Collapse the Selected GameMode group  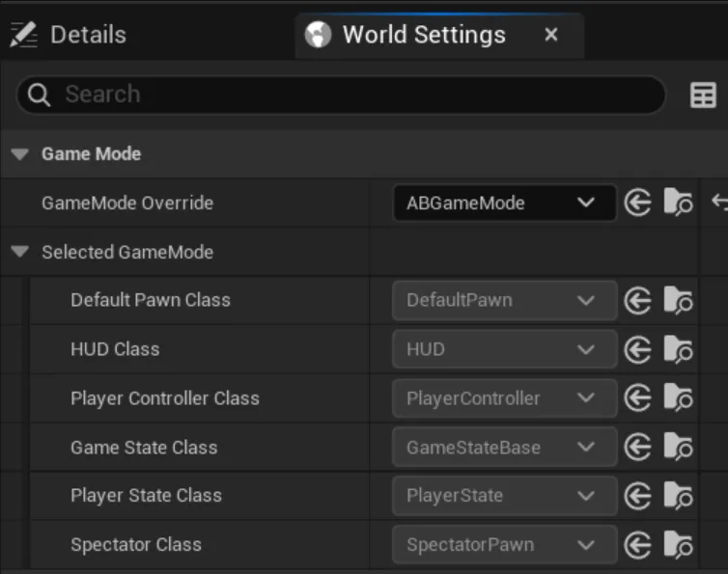point(20,253)
